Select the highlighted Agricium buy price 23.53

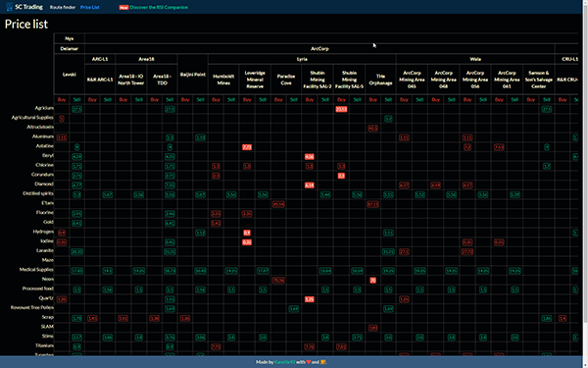(341, 109)
